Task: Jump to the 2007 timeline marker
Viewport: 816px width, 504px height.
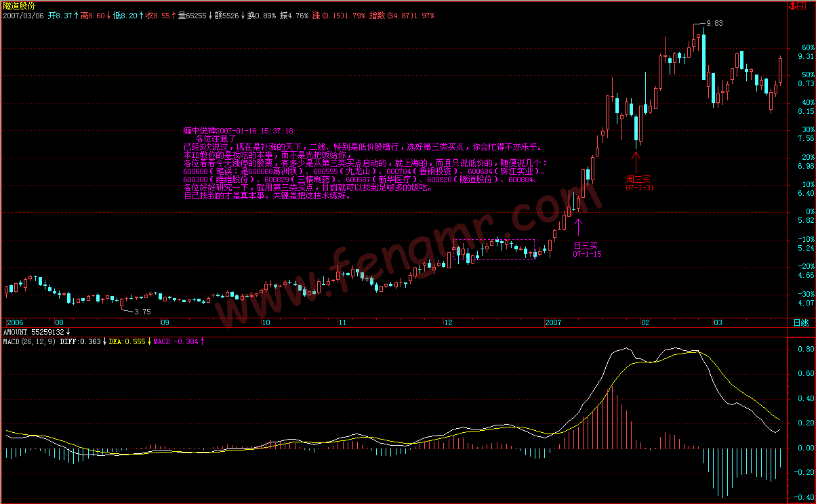Action: 554,323
